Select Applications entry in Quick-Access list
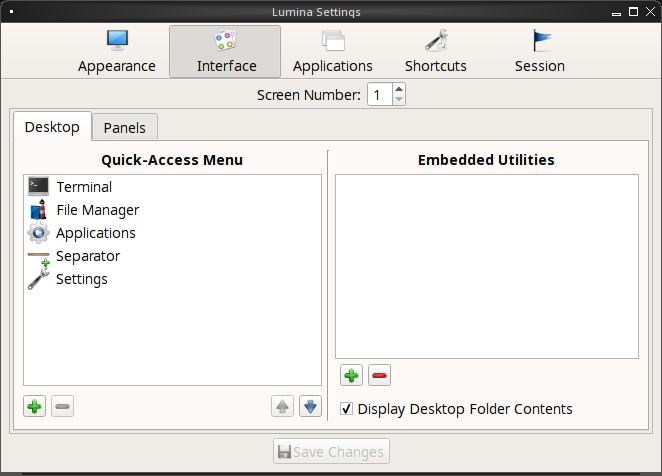 (x=172, y=233)
